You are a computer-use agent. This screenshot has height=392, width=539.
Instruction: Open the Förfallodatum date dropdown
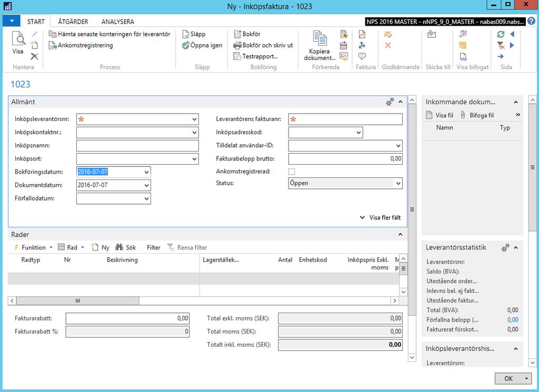[147, 198]
